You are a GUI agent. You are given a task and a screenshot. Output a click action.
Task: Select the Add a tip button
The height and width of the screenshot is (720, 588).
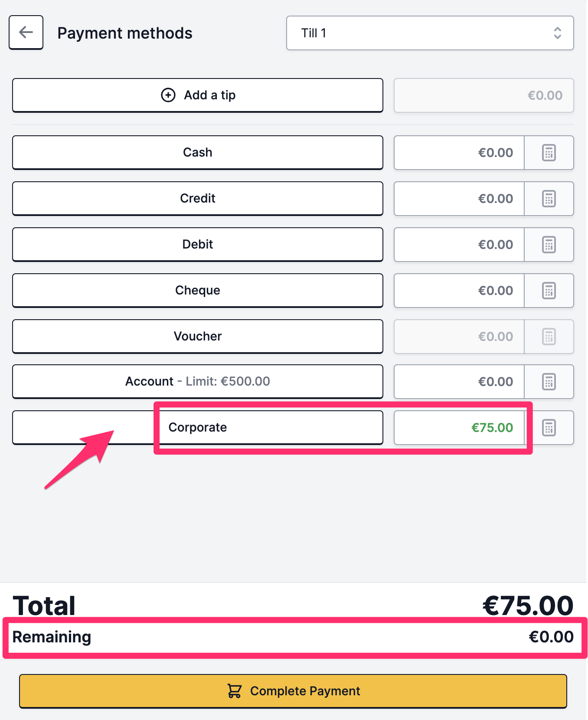tap(198, 95)
